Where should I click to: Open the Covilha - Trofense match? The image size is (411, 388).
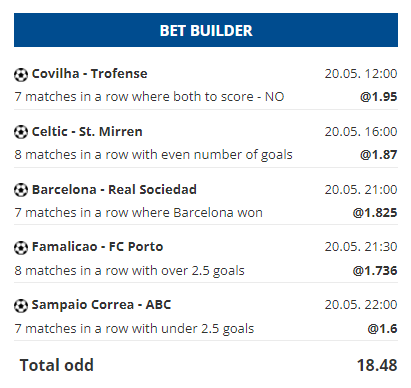pyautogui.click(x=89, y=74)
